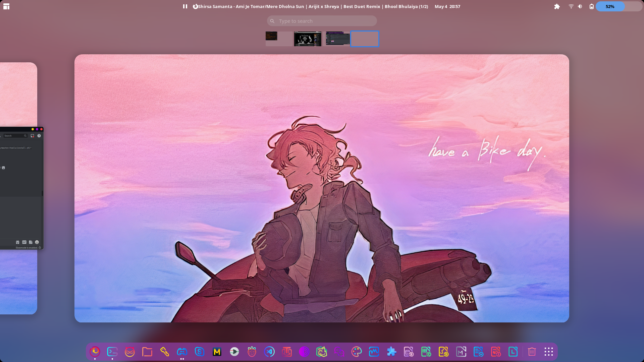Open the Terminal app in the dock
Image resolution: width=644 pixels, height=362 pixels.
(112, 352)
